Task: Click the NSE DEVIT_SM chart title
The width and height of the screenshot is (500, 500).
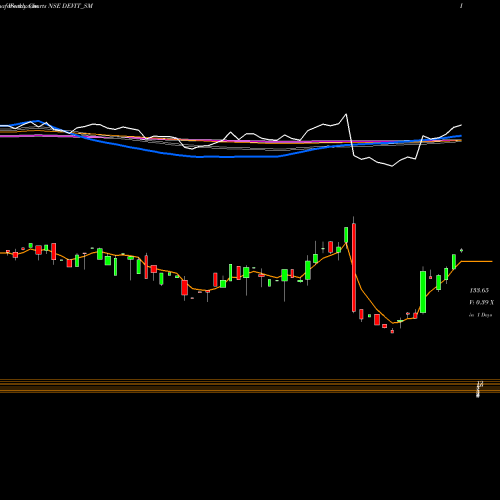Action: pyautogui.click(x=71, y=6)
